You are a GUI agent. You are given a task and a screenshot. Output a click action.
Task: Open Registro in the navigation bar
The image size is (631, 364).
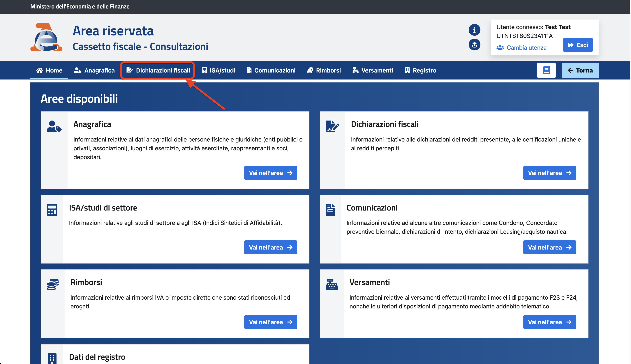[420, 70]
